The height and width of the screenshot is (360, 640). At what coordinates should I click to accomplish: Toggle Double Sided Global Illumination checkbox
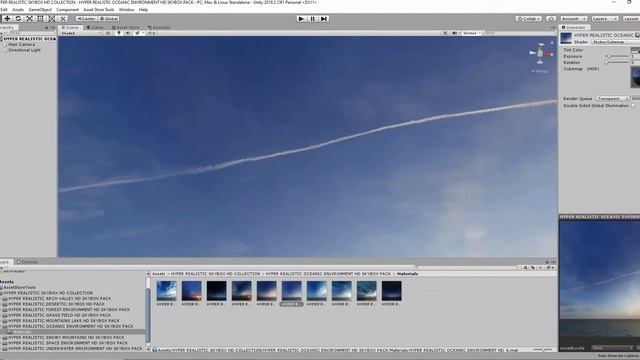coord(633,105)
